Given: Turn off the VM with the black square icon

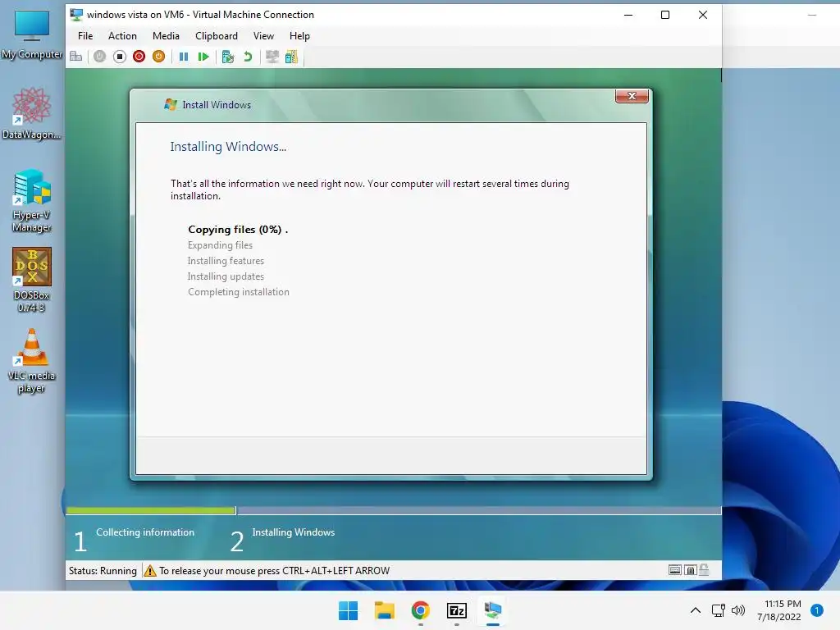Looking at the screenshot, I should pos(120,57).
